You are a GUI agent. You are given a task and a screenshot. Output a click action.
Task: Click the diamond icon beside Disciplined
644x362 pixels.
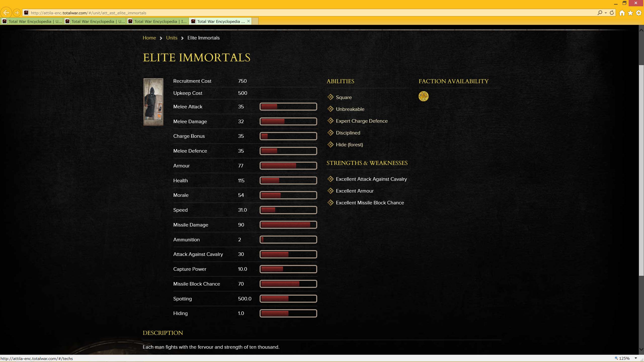point(330,132)
